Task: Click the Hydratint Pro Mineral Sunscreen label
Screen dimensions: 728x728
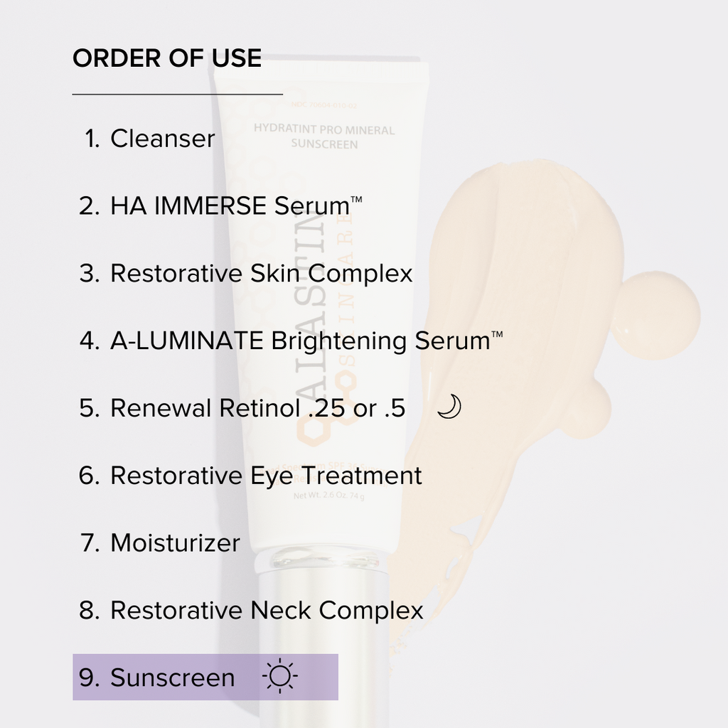Action: (323, 137)
